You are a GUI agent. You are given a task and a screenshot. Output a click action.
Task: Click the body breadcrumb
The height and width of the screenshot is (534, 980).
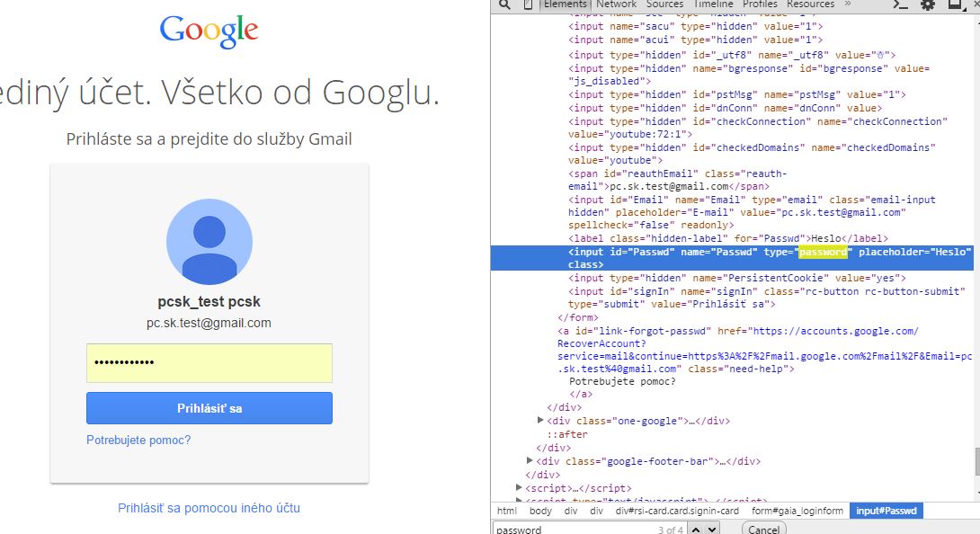coord(540,511)
